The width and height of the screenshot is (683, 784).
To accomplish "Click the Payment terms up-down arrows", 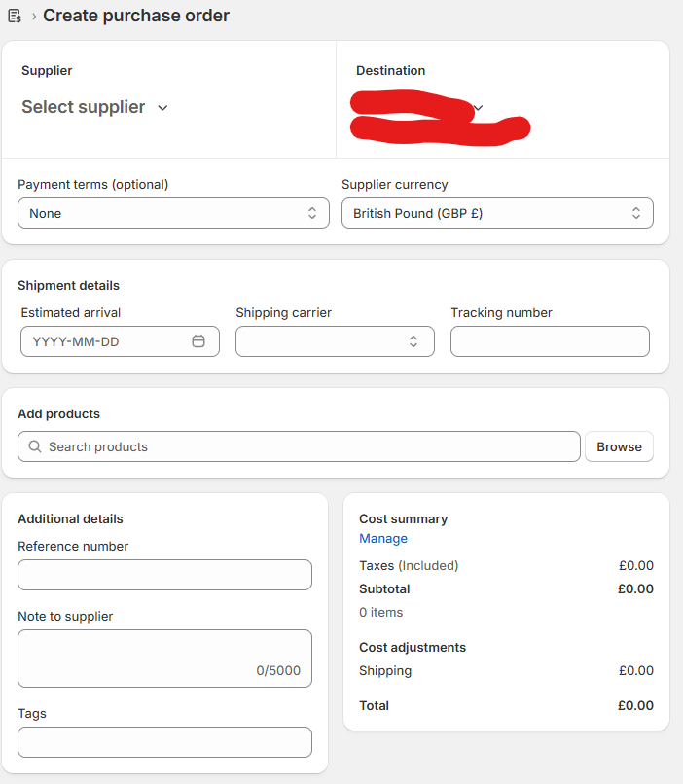I will (x=312, y=213).
